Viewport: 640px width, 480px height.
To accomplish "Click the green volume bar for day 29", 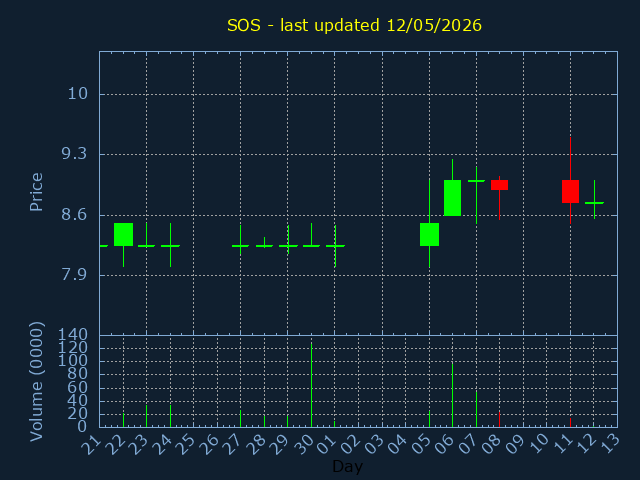I will pos(287,421).
